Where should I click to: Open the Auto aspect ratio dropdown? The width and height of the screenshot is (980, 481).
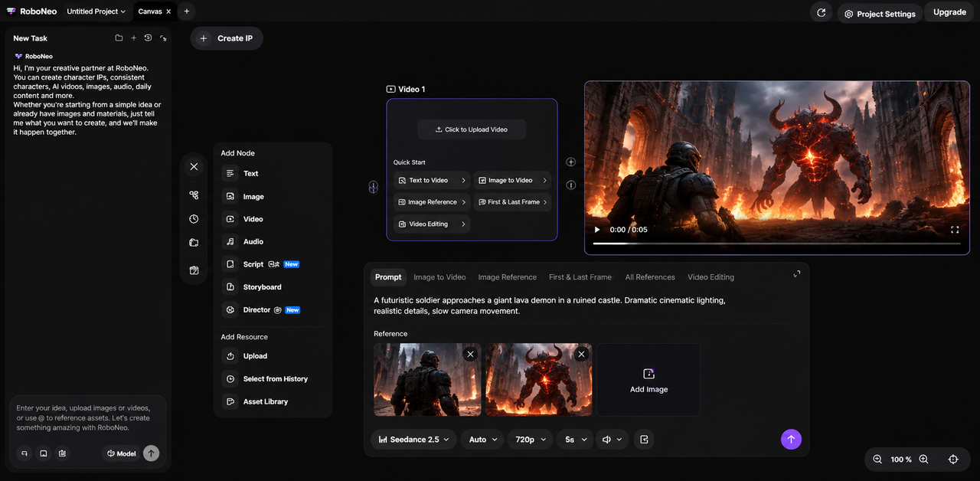(x=483, y=440)
